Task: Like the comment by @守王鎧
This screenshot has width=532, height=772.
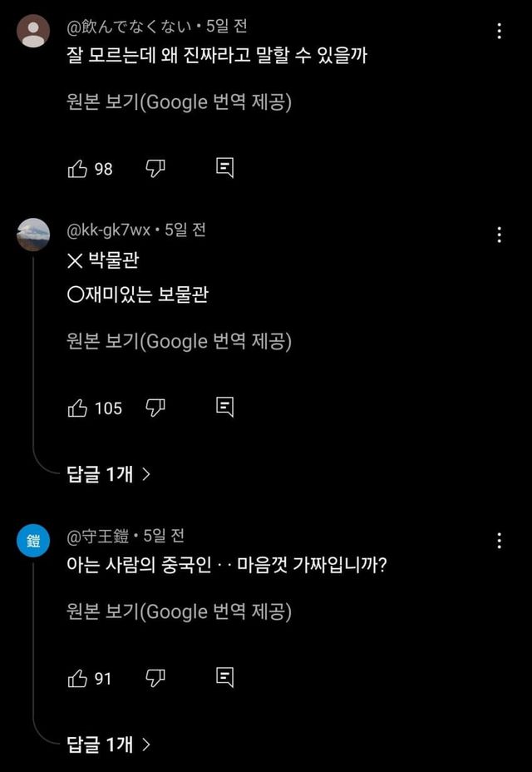Action: pyautogui.click(x=77, y=679)
